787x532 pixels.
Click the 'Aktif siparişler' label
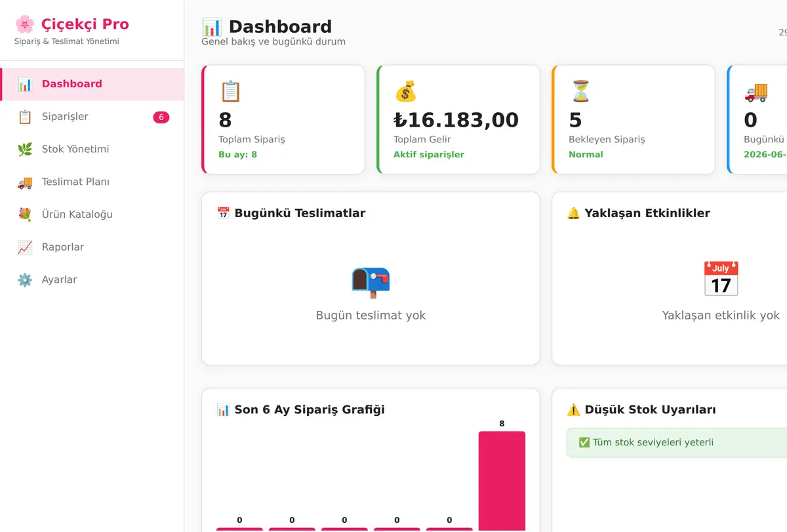(429, 155)
